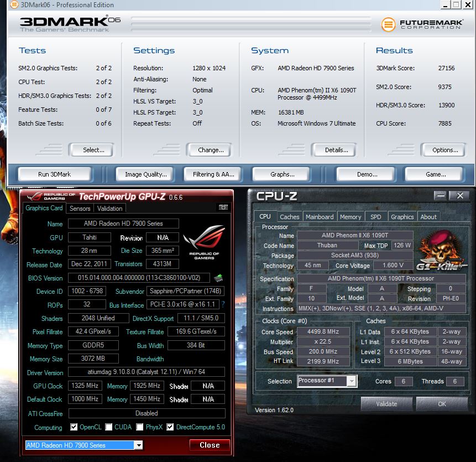The width and height of the screenshot is (476, 462).
Task: Click the Memory Size 3072 MB field
Action: (93, 359)
